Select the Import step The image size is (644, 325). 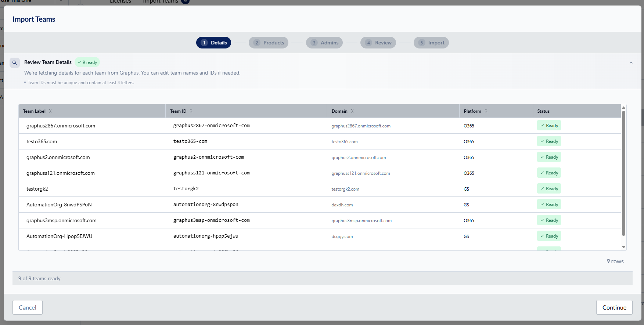tap(431, 43)
